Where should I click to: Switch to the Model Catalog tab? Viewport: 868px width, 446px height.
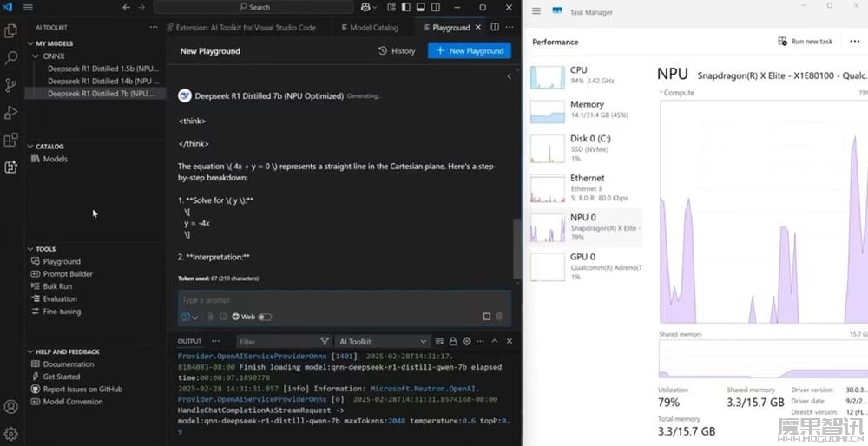[x=369, y=27]
